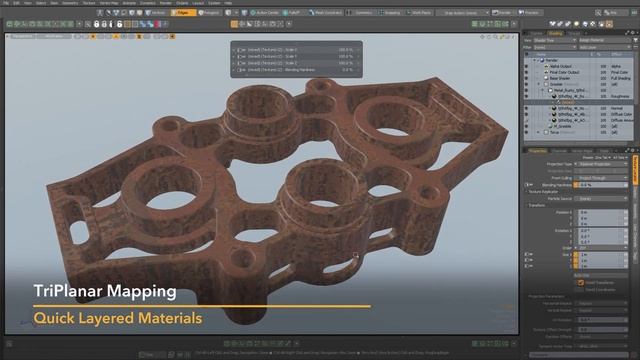Open the Horizontal Repeat dropdown
Viewport: 640px width, 360px height.
point(602,303)
